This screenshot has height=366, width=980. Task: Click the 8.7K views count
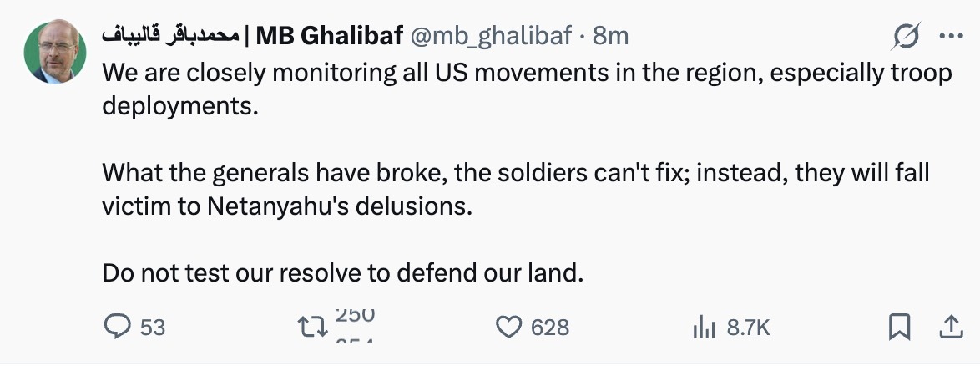[748, 328]
